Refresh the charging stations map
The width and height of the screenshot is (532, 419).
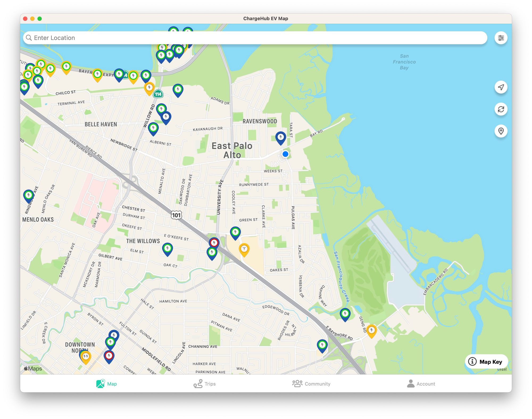pyautogui.click(x=501, y=109)
